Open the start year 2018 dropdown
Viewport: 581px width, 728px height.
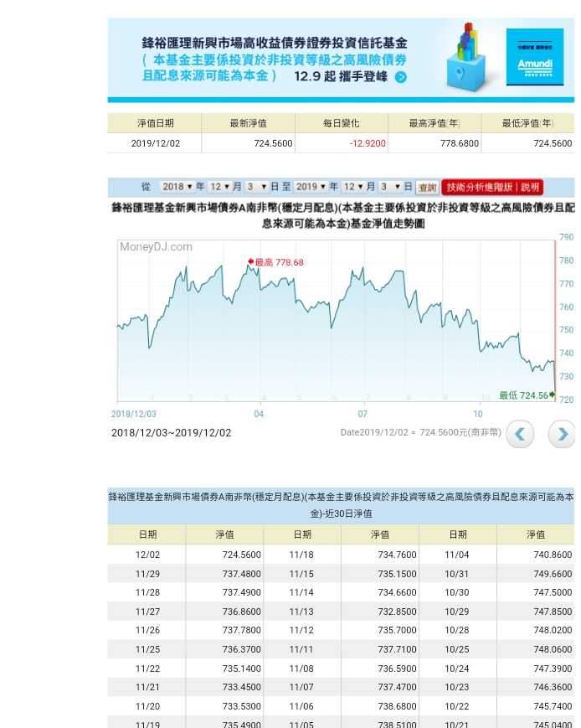pyautogui.click(x=177, y=187)
